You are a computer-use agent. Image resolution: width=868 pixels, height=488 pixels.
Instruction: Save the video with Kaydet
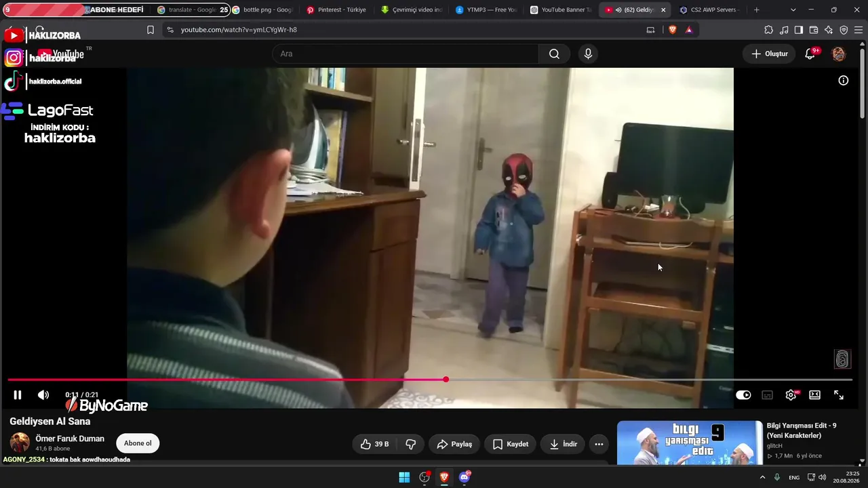(510, 444)
